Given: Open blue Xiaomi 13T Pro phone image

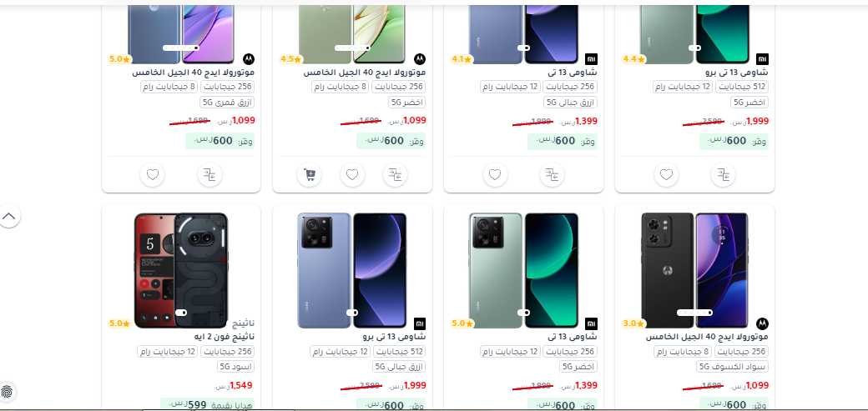Looking at the screenshot, I should click(x=352, y=270).
